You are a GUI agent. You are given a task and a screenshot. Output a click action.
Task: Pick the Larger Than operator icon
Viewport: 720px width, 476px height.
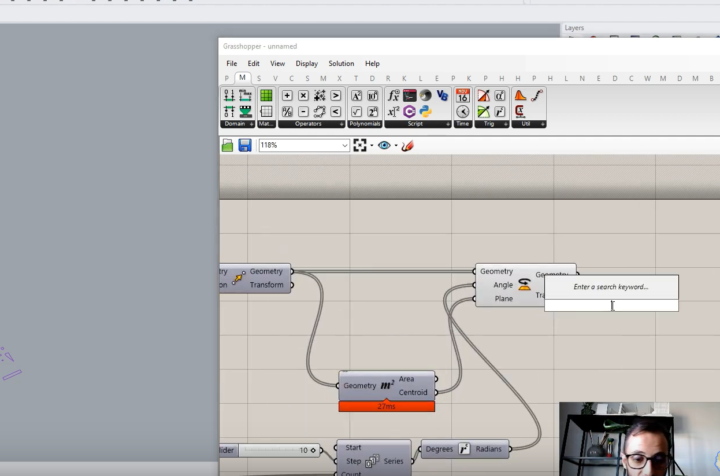click(336, 95)
